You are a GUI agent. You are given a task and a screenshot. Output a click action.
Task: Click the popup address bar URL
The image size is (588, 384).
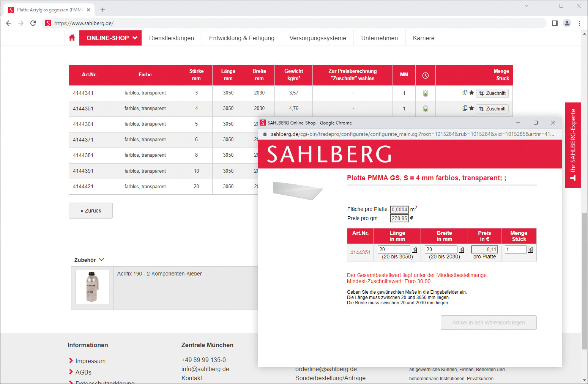(412, 134)
